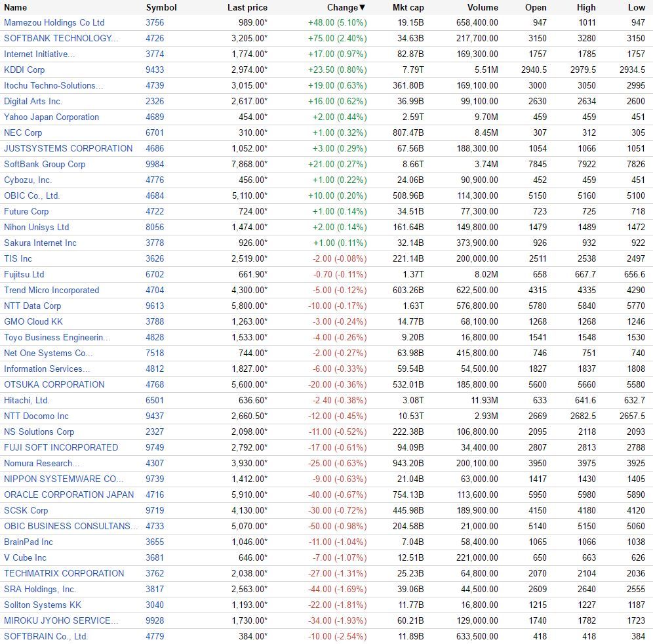Select change value -10.00 (-2.54%)
Viewport: 653px width, 644px height.
338,637
